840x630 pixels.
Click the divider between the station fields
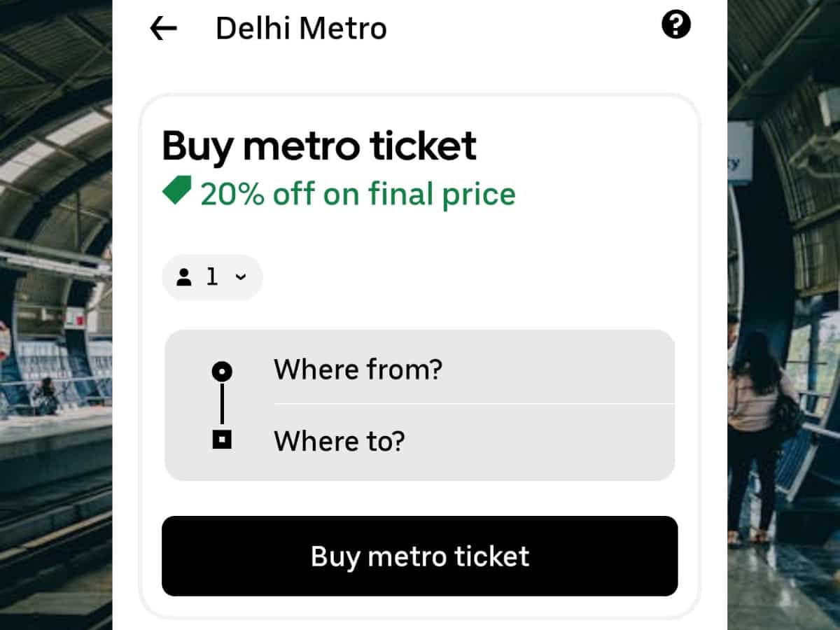click(x=472, y=404)
